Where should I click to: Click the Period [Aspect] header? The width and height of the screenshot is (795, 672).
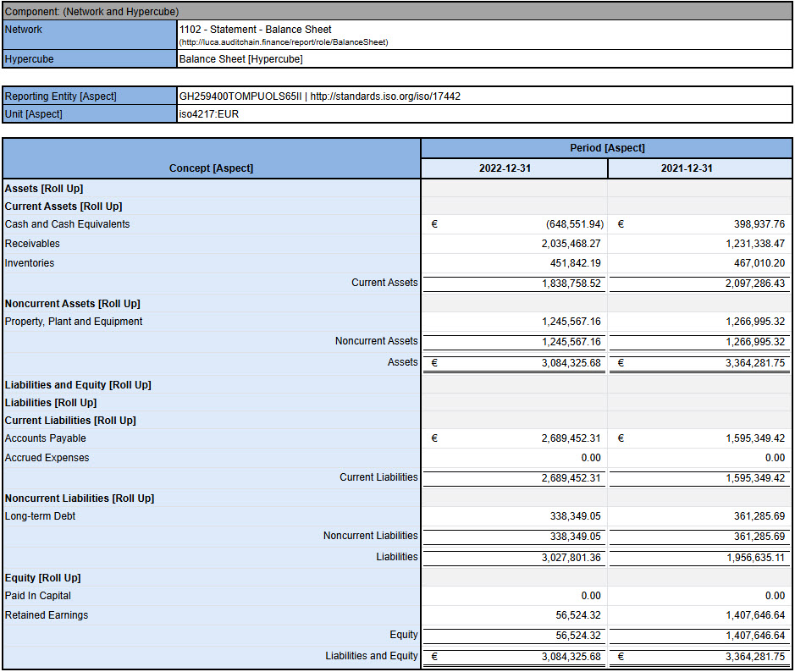[x=607, y=147]
